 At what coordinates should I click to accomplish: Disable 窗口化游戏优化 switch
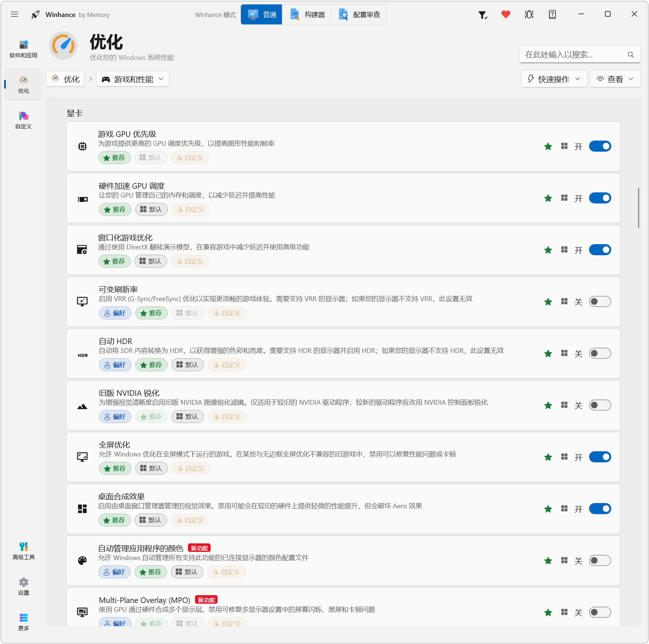click(x=600, y=250)
